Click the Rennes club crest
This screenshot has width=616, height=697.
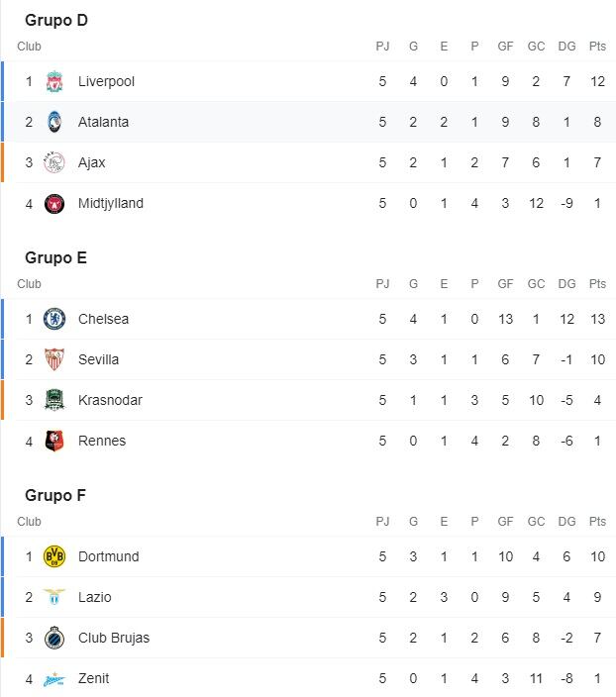54,441
